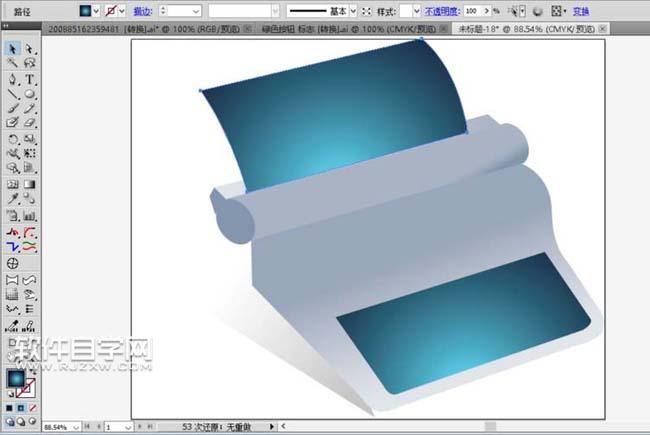Select the Perspective Grid tool
The width and height of the screenshot is (650, 435).
[29, 168]
